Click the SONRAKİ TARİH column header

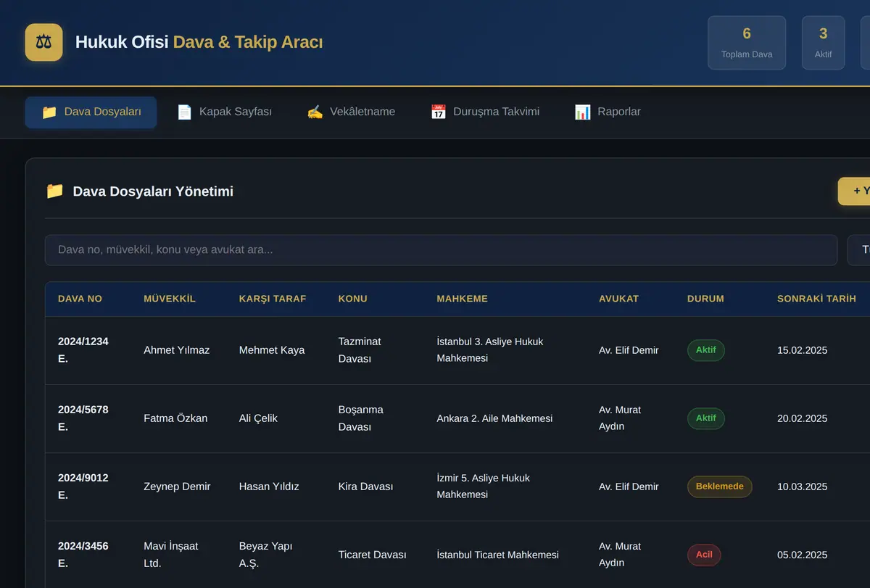(816, 299)
